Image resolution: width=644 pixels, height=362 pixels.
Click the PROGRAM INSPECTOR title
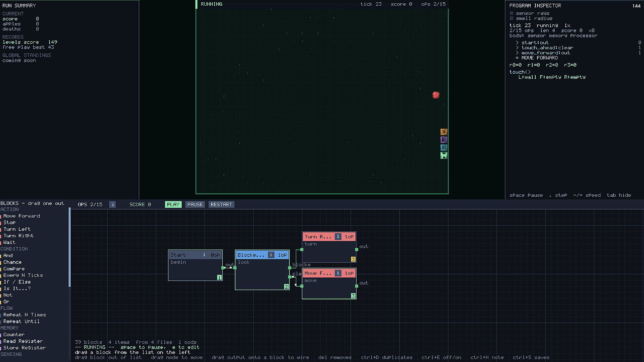535,6
